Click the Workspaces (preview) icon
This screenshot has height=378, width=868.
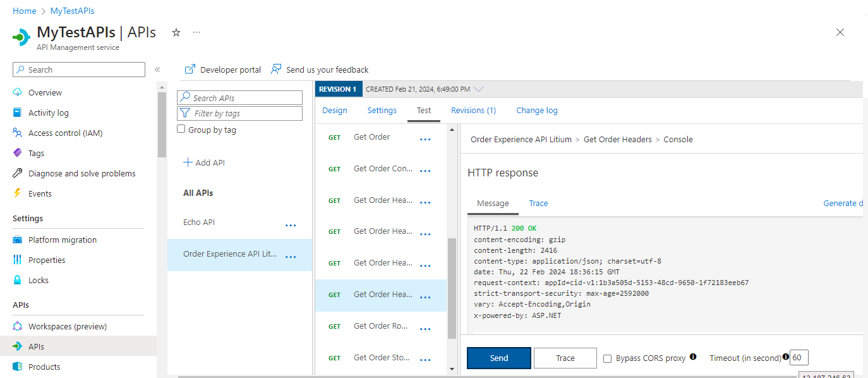pos(18,326)
